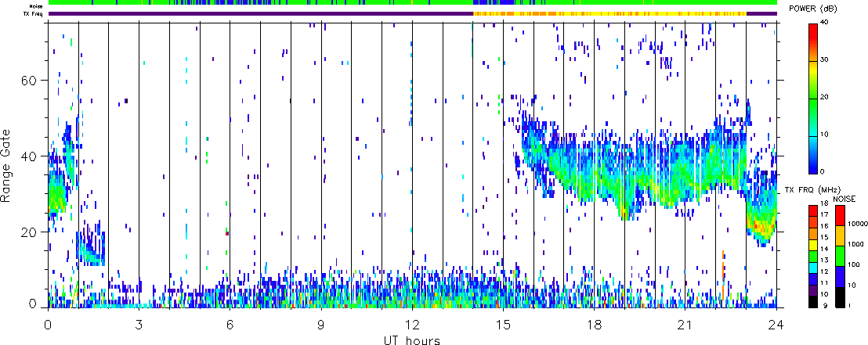Click the 12 UT hour axis label
The height and width of the screenshot is (345, 868).
tap(412, 325)
